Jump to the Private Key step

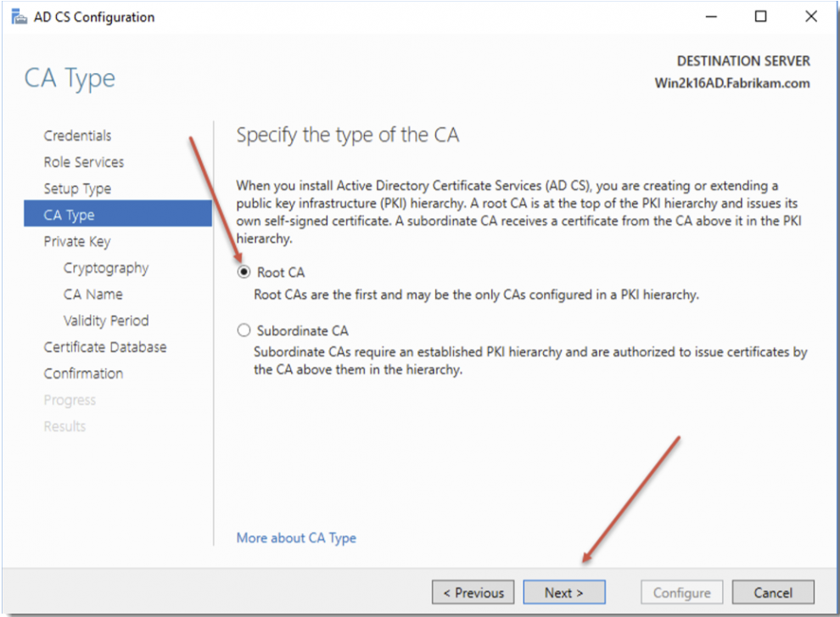tap(77, 241)
